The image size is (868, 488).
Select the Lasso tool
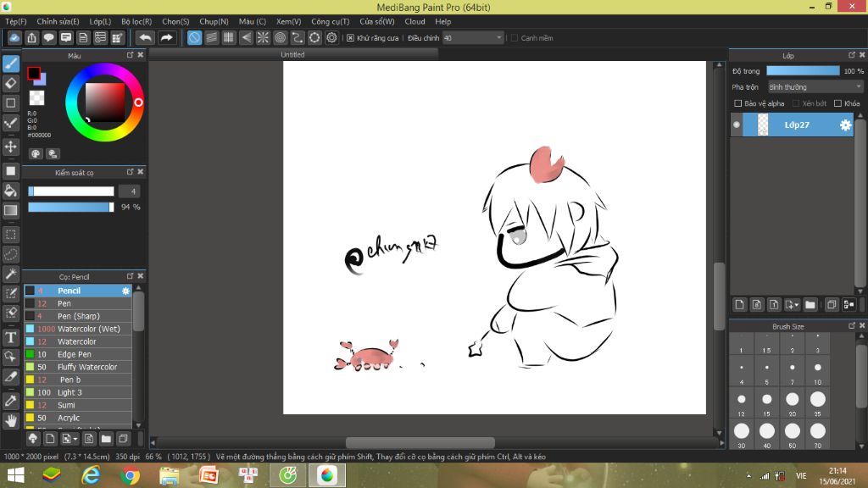pyautogui.click(x=10, y=254)
